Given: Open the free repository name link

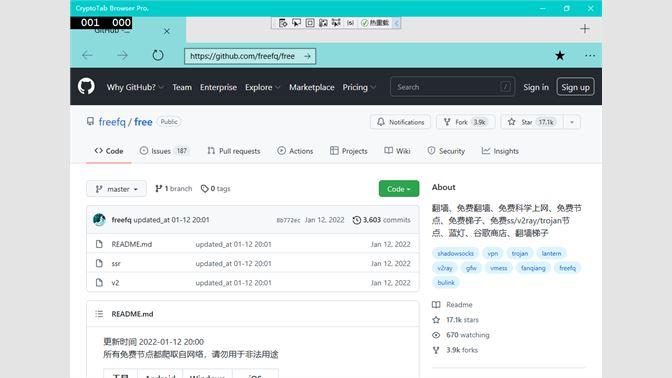Looking at the screenshot, I should (143, 122).
